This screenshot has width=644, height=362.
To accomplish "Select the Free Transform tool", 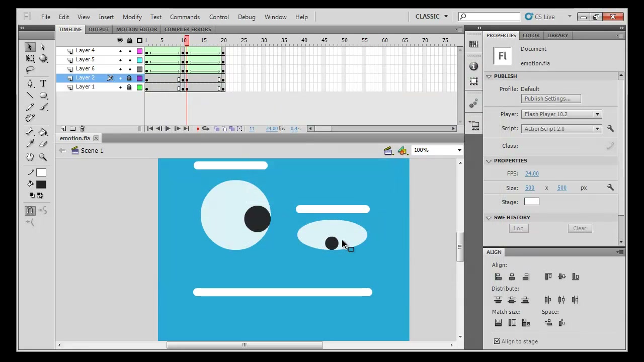I will pos(30,58).
